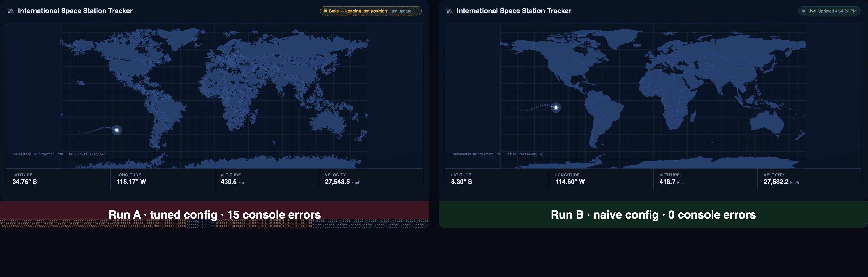Click the 'Live Updated 4:54:22 PM' badge

tap(829, 11)
